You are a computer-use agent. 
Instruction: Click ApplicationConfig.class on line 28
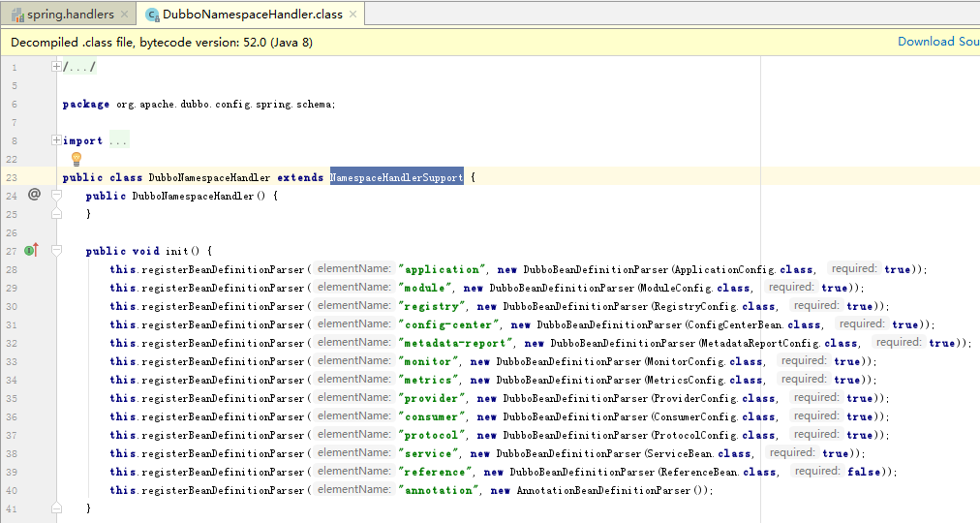(x=744, y=269)
